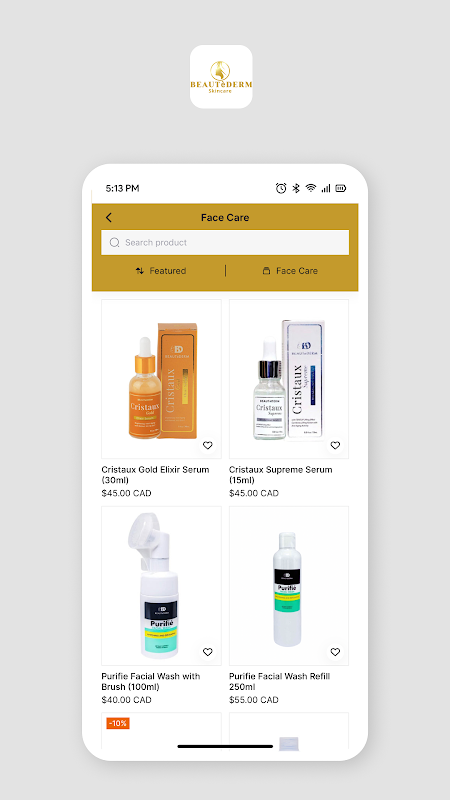Open Cristaux Gold Elixir Serum product image
This screenshot has width=450, height=800.
161,379
